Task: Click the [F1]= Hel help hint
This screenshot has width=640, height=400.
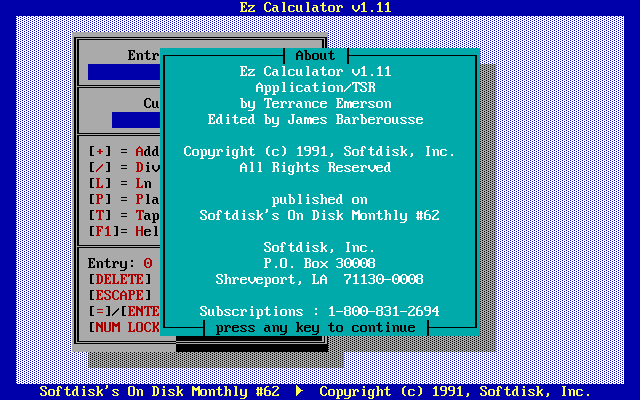Action: coord(124,231)
